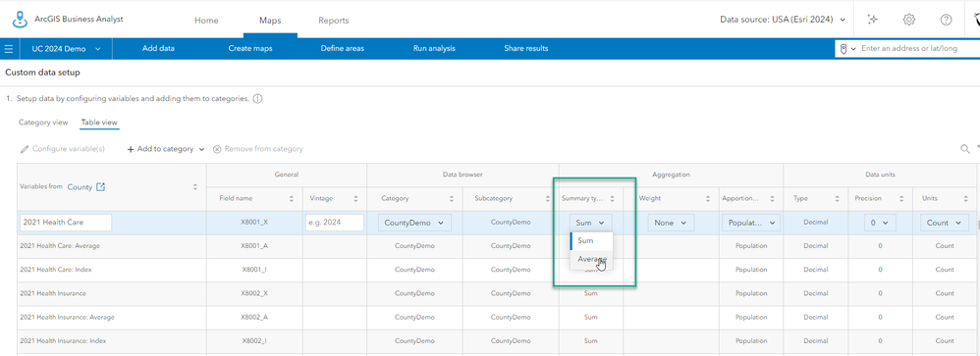Open the CountyDemo category dropdown
Viewport: 980px width, 356px height.
(414, 223)
